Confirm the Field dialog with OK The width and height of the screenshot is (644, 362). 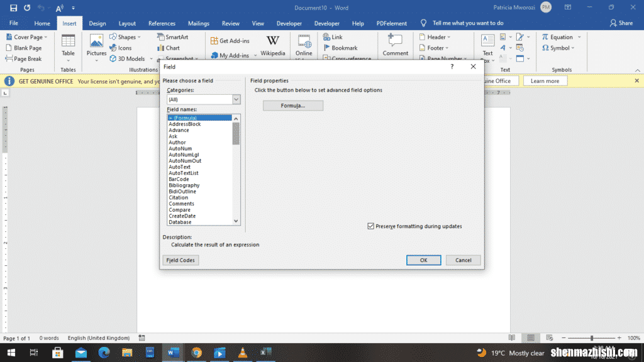[x=423, y=260]
